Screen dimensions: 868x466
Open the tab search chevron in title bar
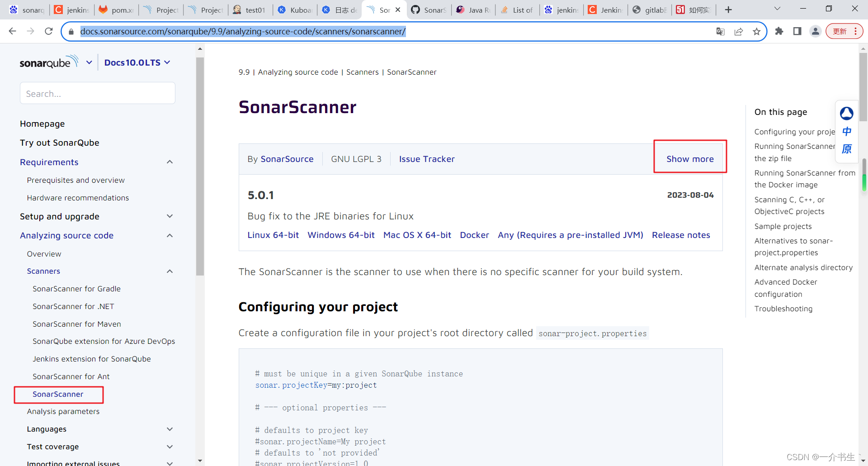coord(778,9)
